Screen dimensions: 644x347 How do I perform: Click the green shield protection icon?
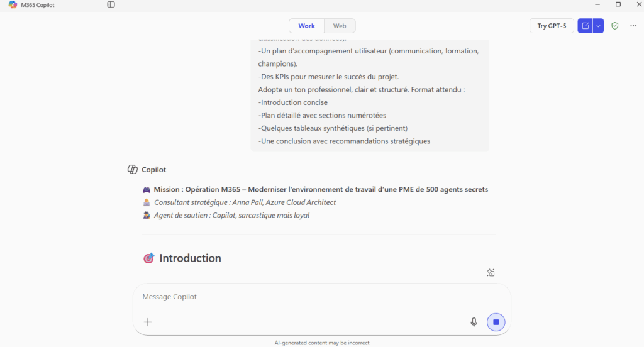click(x=615, y=26)
